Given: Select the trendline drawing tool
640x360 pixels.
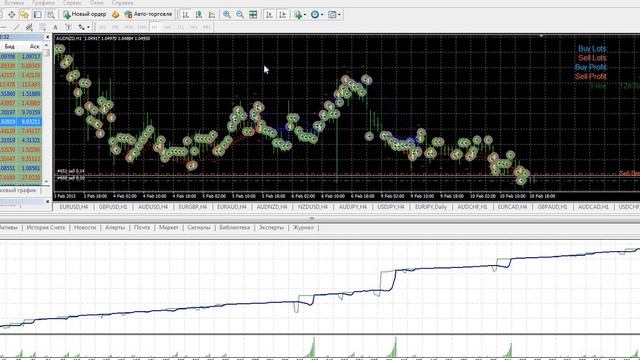Looking at the screenshot, I should [16, 27].
